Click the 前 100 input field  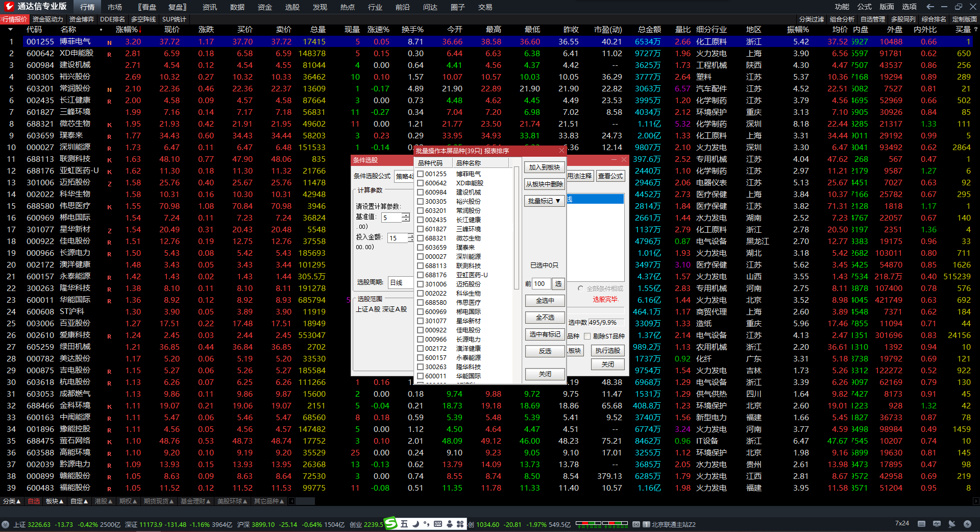pyautogui.click(x=542, y=284)
